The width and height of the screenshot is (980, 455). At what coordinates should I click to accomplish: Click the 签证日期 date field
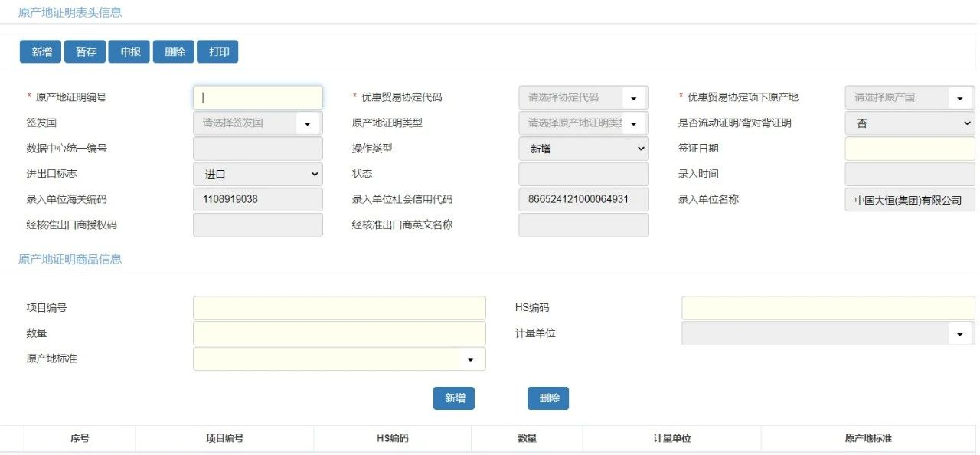[x=910, y=149]
